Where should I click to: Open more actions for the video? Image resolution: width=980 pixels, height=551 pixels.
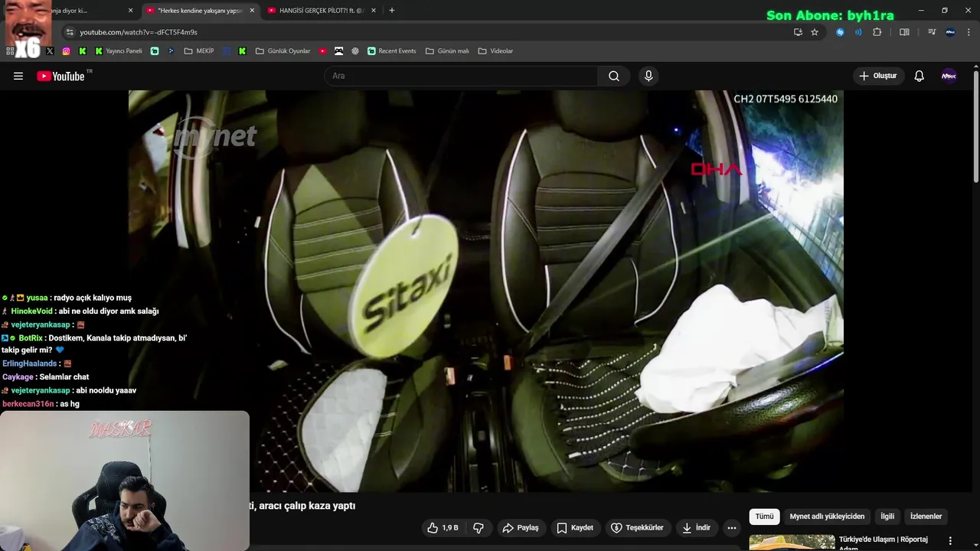pos(732,528)
